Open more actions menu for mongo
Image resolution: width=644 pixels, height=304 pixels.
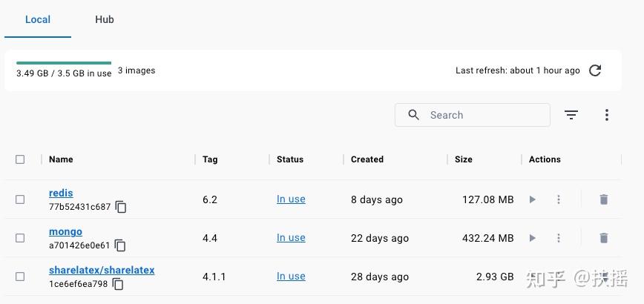pyautogui.click(x=559, y=238)
